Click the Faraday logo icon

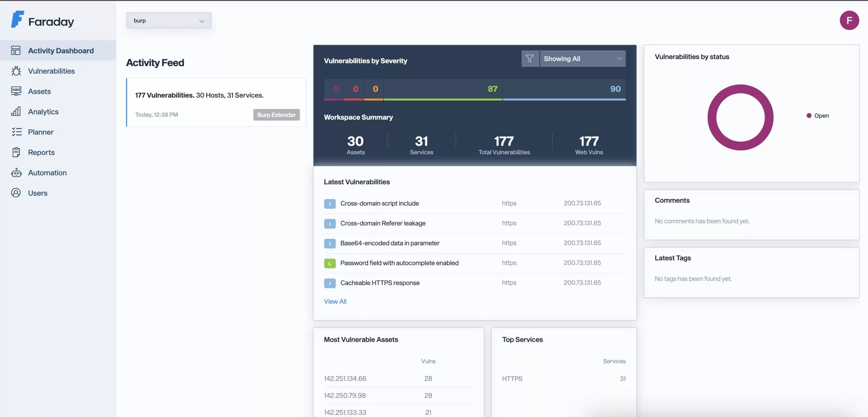(x=17, y=19)
